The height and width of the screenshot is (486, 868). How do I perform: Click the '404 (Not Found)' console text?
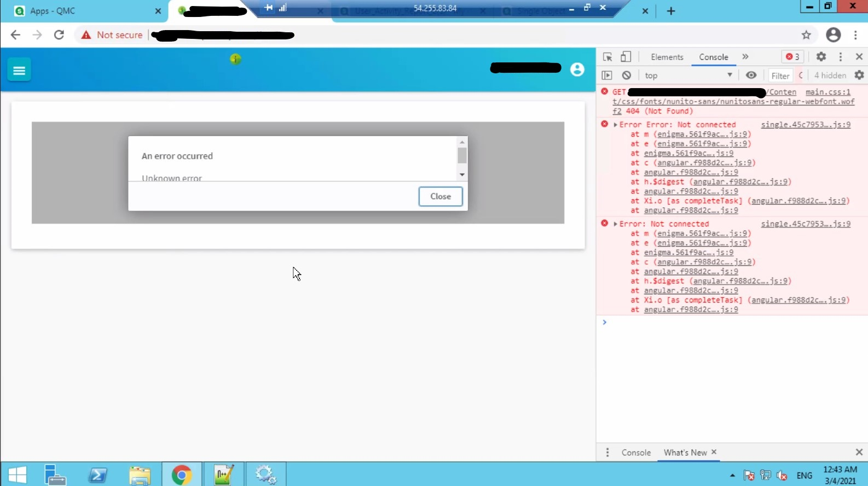[659, 111]
